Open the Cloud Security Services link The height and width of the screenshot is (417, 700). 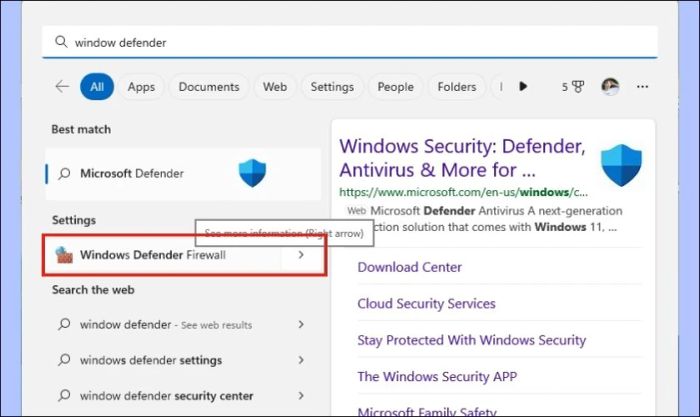(426, 304)
